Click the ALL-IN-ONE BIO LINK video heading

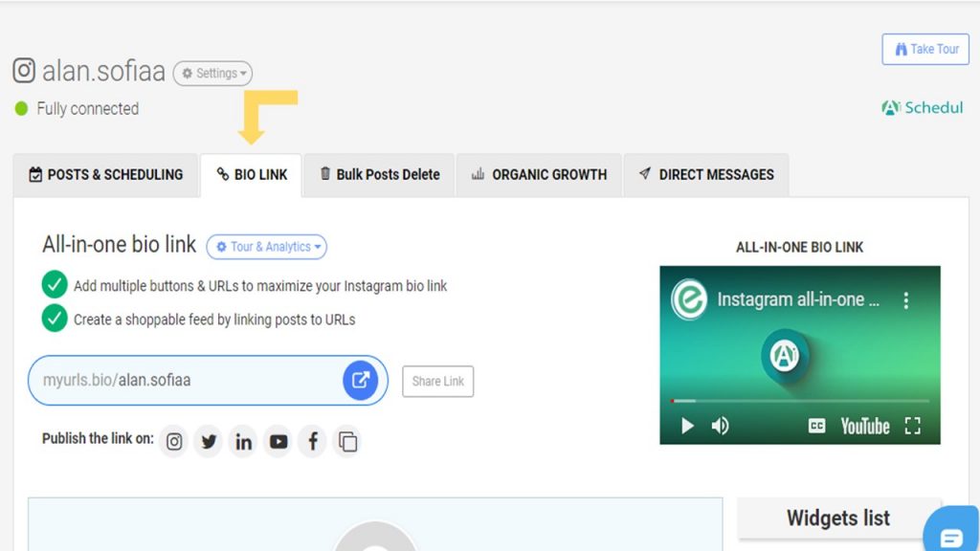click(799, 248)
